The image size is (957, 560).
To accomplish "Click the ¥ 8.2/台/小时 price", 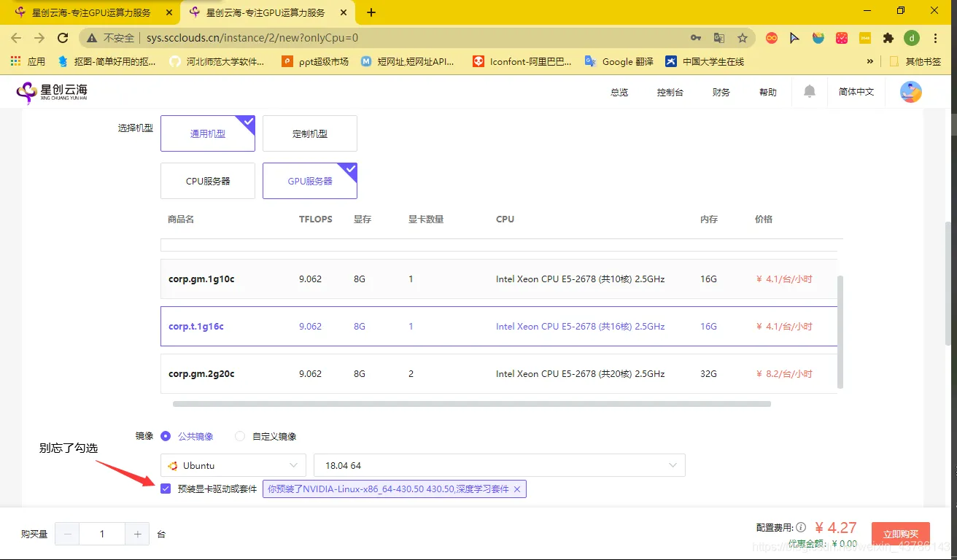I will (x=784, y=373).
